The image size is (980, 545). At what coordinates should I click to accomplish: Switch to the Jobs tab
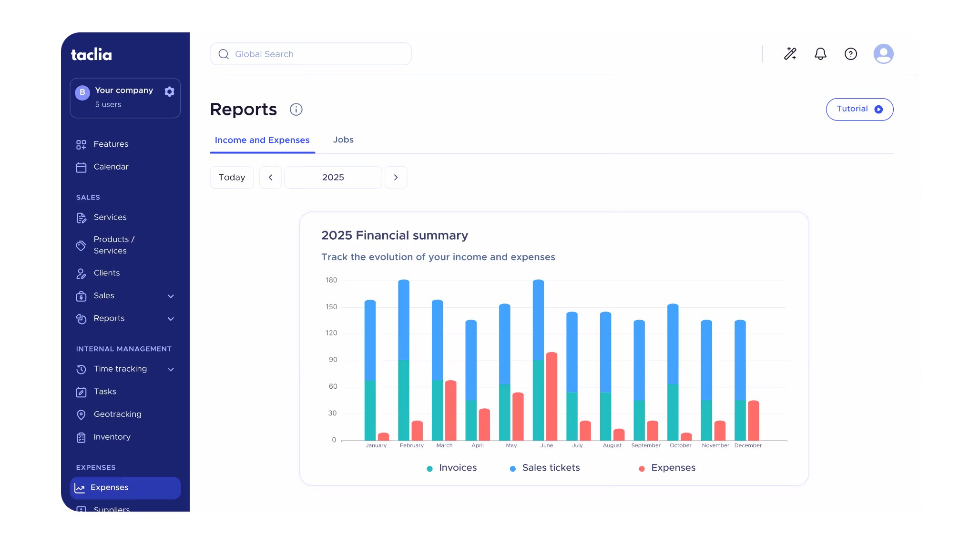[343, 140]
